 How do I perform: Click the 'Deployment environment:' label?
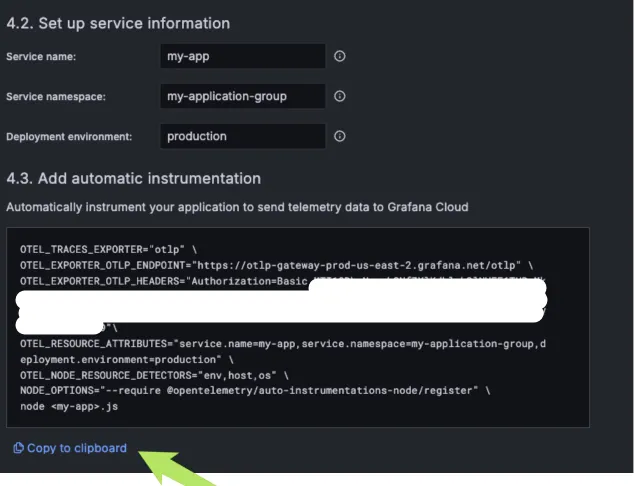coord(69,136)
